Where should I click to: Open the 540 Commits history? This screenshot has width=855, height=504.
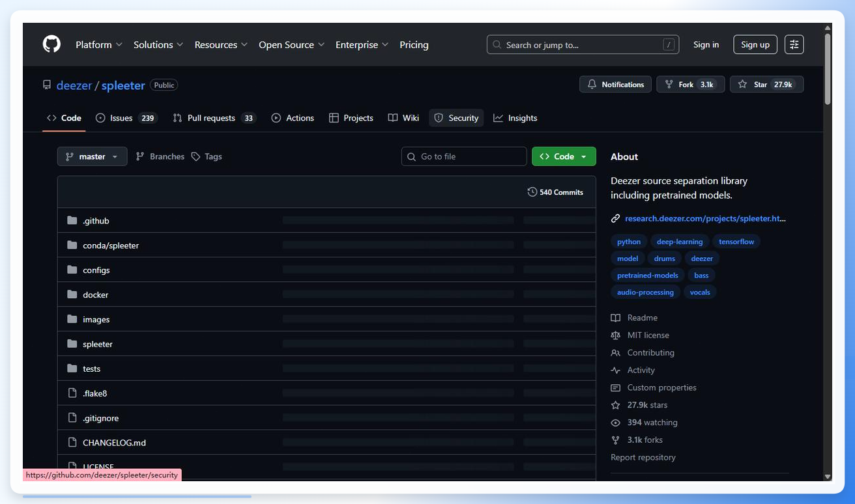tap(555, 192)
